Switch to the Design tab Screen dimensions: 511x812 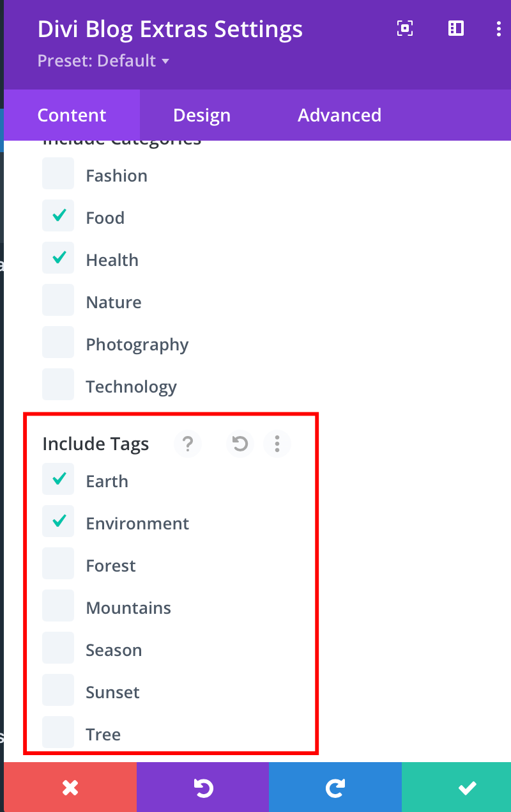(201, 115)
